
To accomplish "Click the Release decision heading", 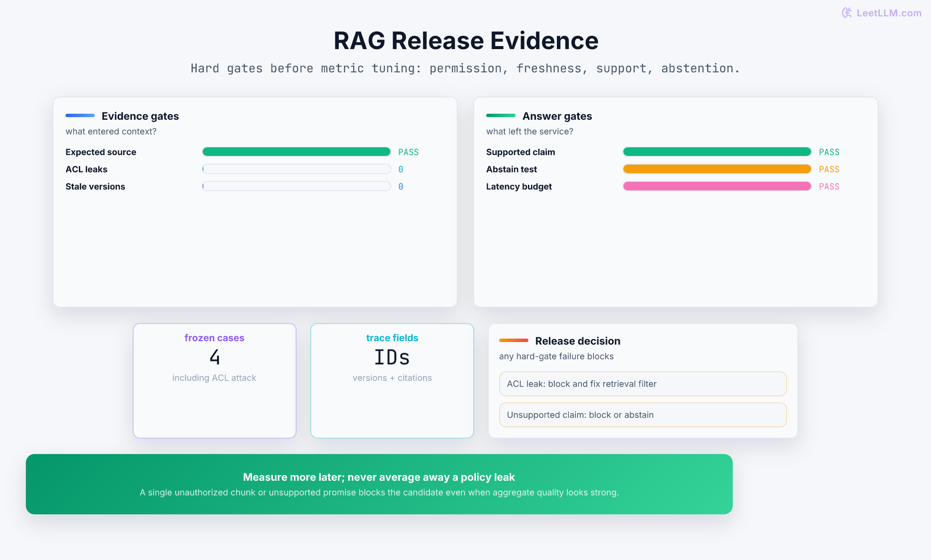I will 578,341.
